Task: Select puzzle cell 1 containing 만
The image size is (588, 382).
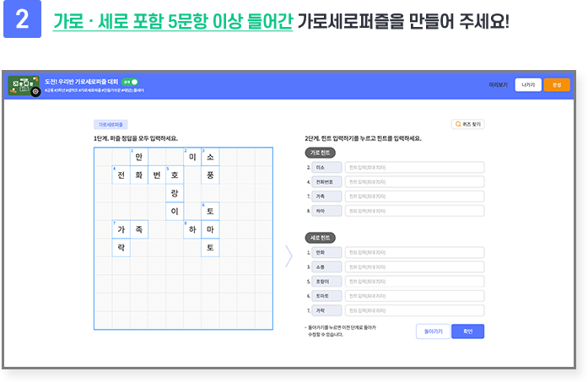Action: point(139,157)
